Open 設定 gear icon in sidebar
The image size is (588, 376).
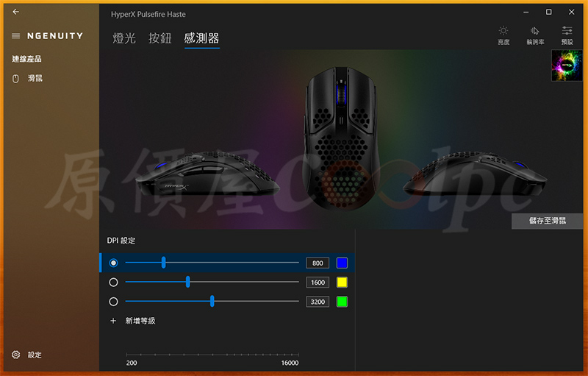click(x=15, y=355)
